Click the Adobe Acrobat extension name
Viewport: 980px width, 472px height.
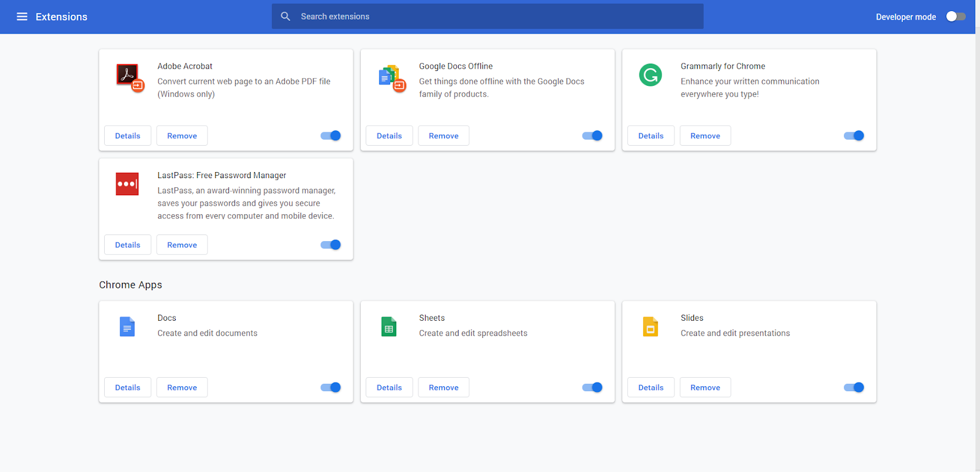[x=185, y=66]
